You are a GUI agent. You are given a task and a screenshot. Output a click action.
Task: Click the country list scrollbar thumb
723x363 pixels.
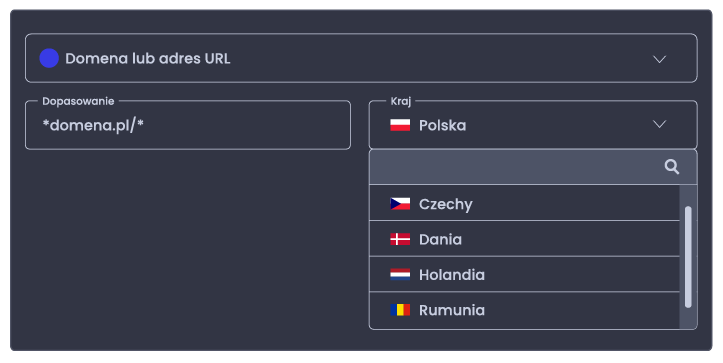pyautogui.click(x=688, y=257)
